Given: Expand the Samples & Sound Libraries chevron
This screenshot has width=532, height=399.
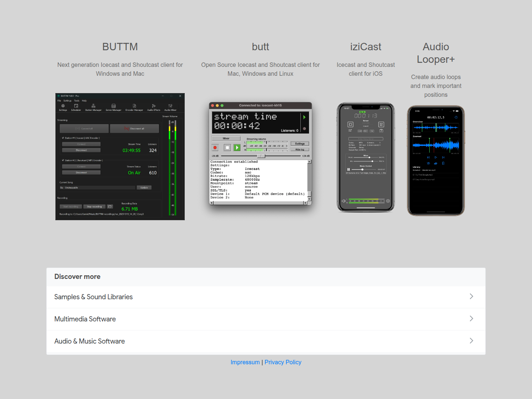Looking at the screenshot, I should click(471, 296).
